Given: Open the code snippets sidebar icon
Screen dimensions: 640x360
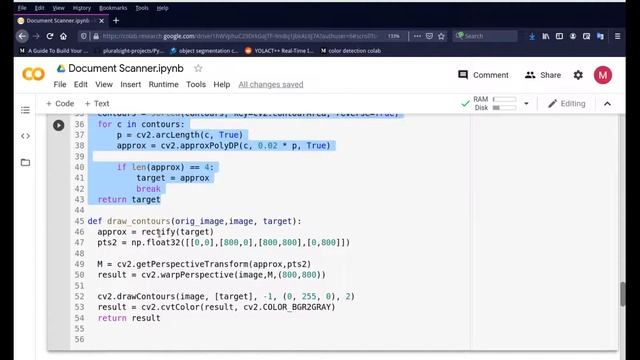Looking at the screenshot, I should [x=25, y=136].
